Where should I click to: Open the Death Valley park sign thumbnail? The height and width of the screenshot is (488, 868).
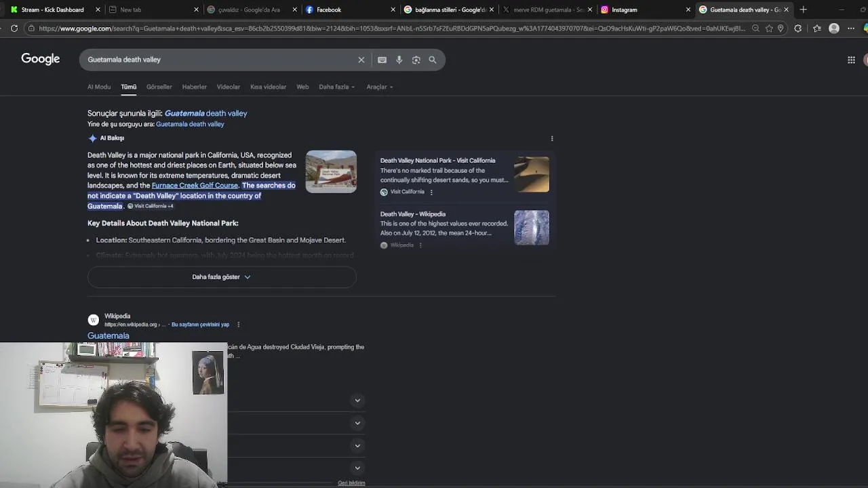click(331, 171)
